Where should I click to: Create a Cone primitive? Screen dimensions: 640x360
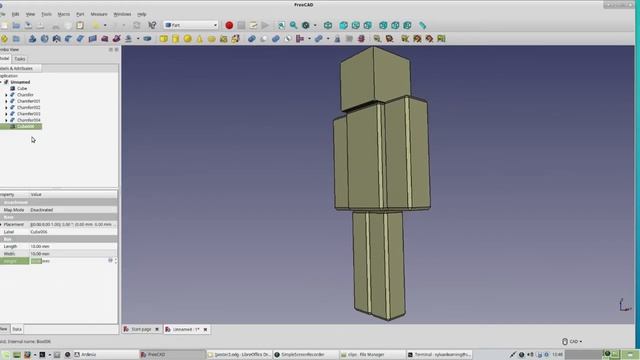coord(200,39)
